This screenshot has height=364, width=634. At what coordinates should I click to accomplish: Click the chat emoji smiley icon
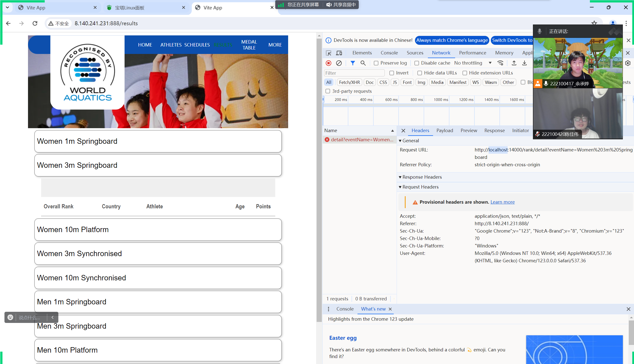point(10,317)
